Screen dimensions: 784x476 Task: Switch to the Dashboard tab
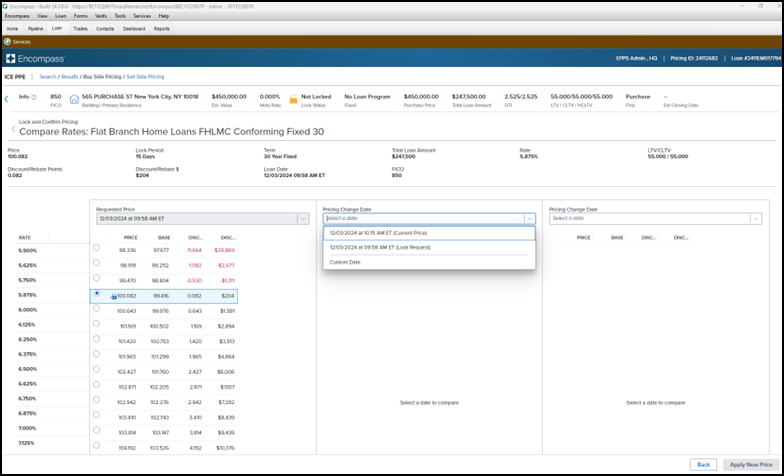(x=134, y=28)
